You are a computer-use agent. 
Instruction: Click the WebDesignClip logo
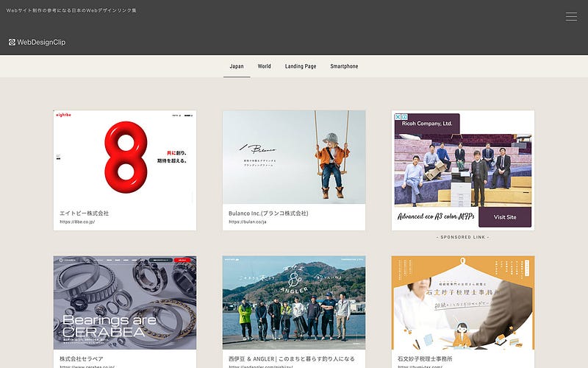tap(37, 42)
